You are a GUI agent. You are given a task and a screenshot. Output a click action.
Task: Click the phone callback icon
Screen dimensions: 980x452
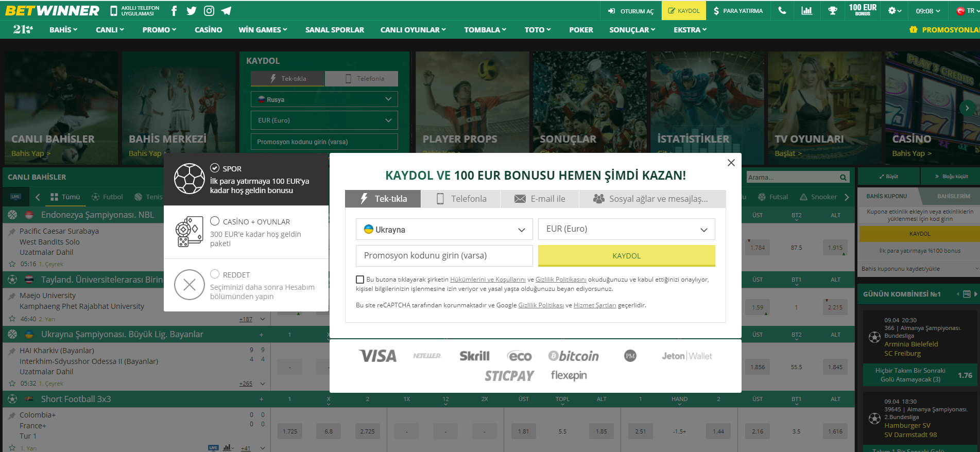[x=782, y=11]
